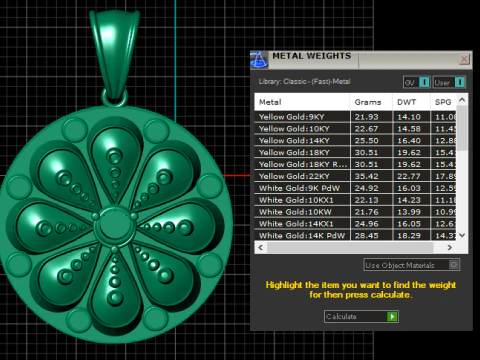Click the 16.40 DWT value

pyautogui.click(x=409, y=141)
